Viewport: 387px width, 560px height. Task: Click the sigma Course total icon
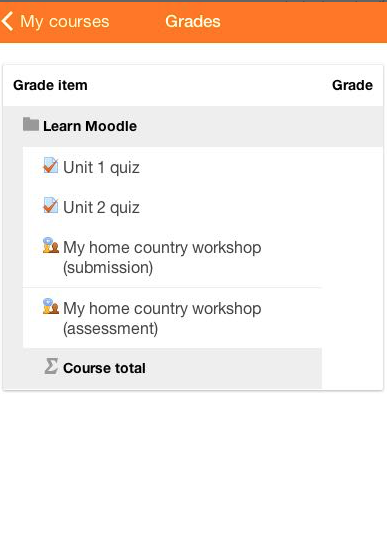point(51,366)
